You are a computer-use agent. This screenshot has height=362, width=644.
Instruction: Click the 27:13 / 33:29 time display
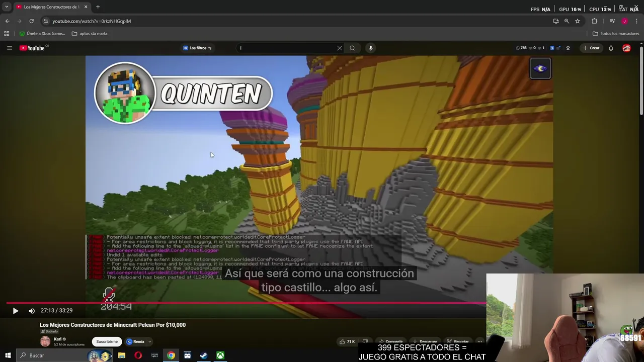(56, 311)
